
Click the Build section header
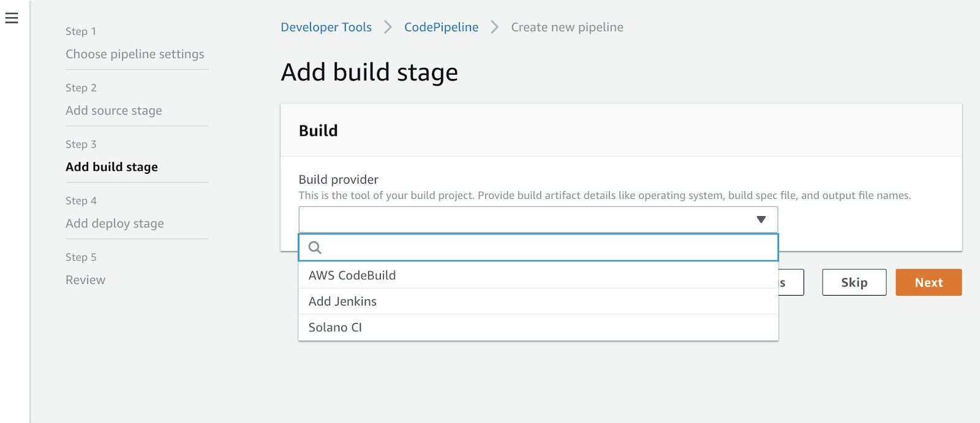pyautogui.click(x=318, y=130)
